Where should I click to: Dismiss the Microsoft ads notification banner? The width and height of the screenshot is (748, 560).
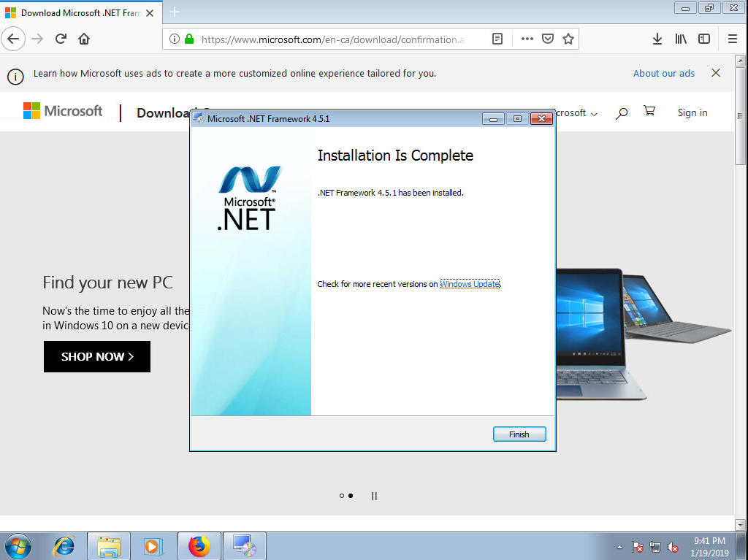click(x=716, y=73)
